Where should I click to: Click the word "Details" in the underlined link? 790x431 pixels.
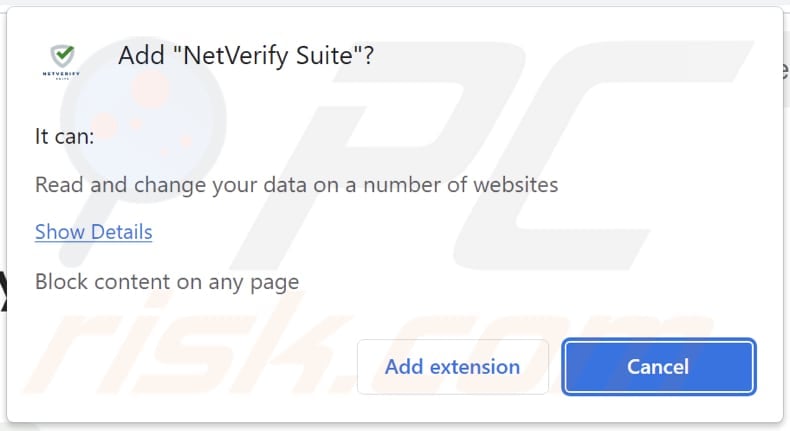[x=121, y=232]
